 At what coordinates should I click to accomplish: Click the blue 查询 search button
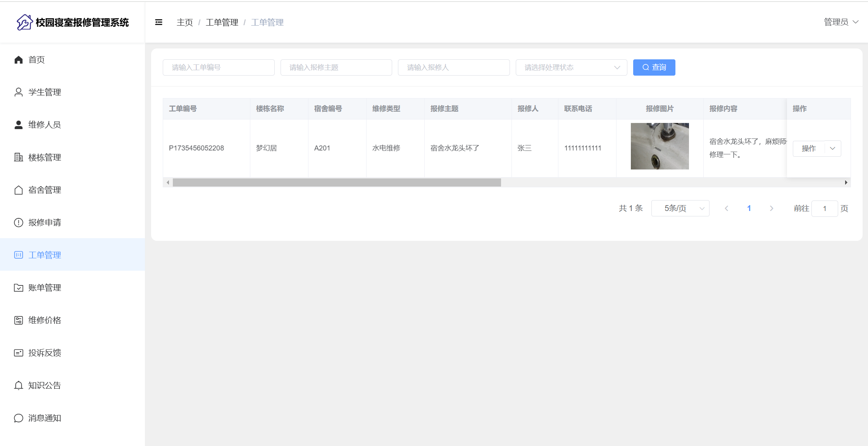pos(654,67)
